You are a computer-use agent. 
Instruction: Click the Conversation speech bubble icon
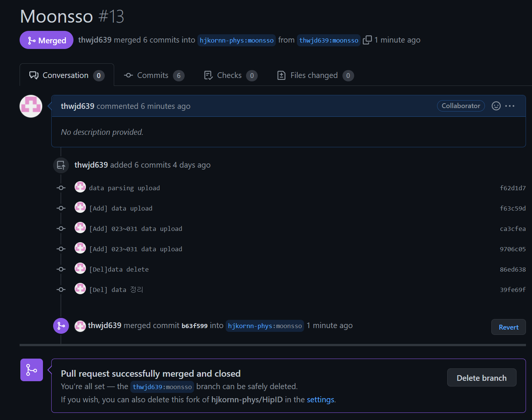click(34, 75)
